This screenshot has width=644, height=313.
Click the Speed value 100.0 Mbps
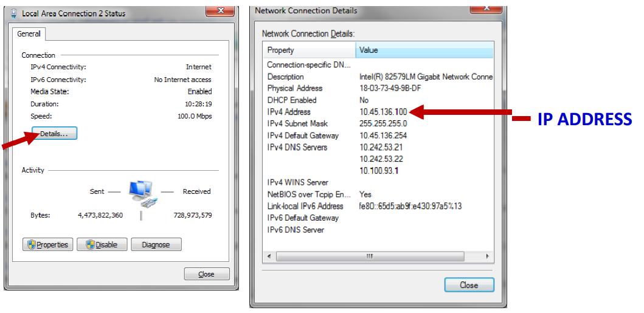coord(195,116)
